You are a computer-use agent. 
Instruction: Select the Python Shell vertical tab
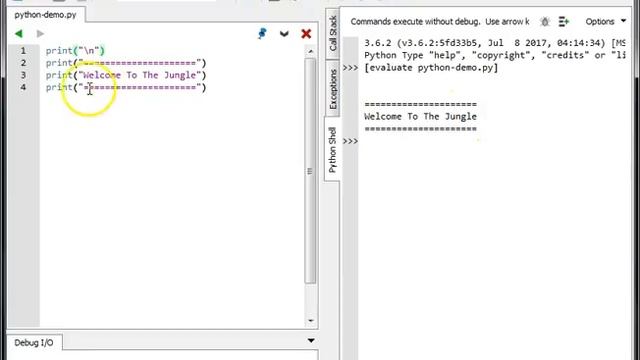(x=332, y=149)
